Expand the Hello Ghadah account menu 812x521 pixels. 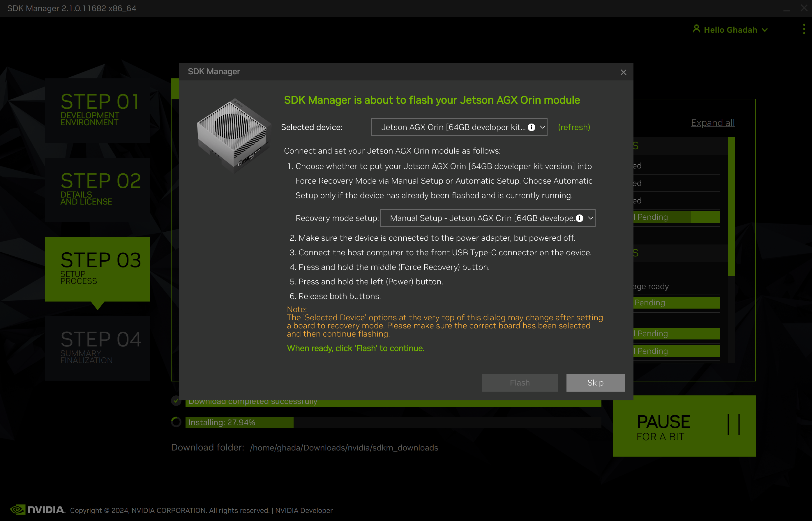pos(765,29)
